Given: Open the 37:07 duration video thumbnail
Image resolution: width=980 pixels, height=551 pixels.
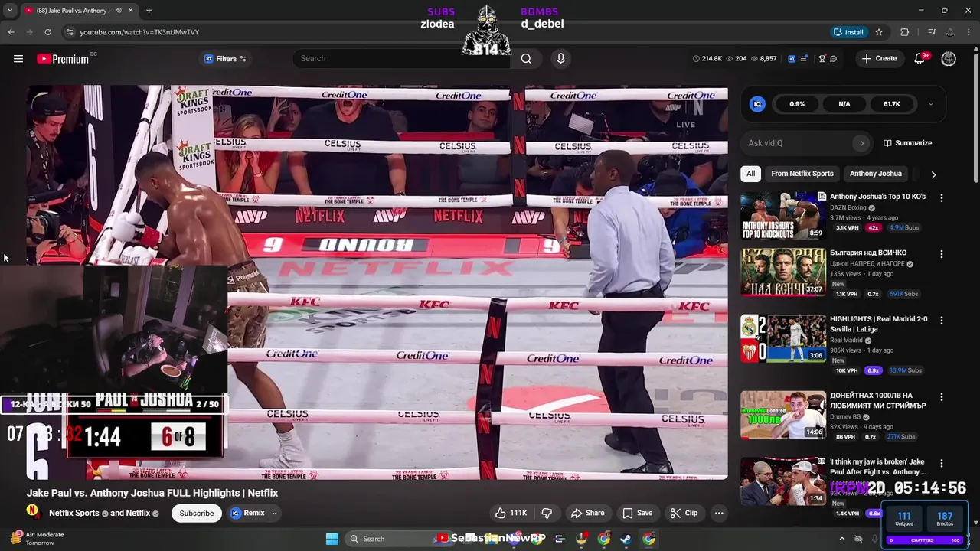Looking at the screenshot, I should coord(782,272).
